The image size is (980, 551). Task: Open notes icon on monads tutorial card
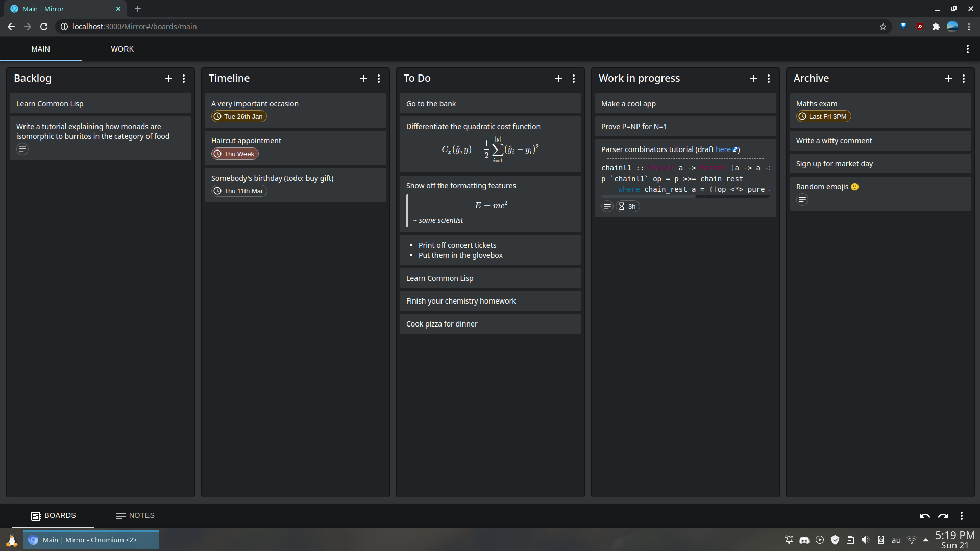tap(22, 149)
